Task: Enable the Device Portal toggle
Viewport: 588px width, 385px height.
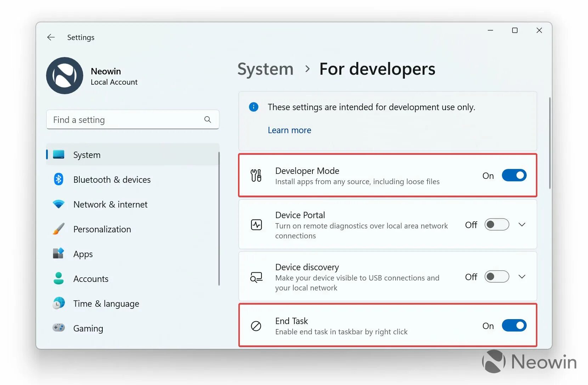Action: (497, 225)
